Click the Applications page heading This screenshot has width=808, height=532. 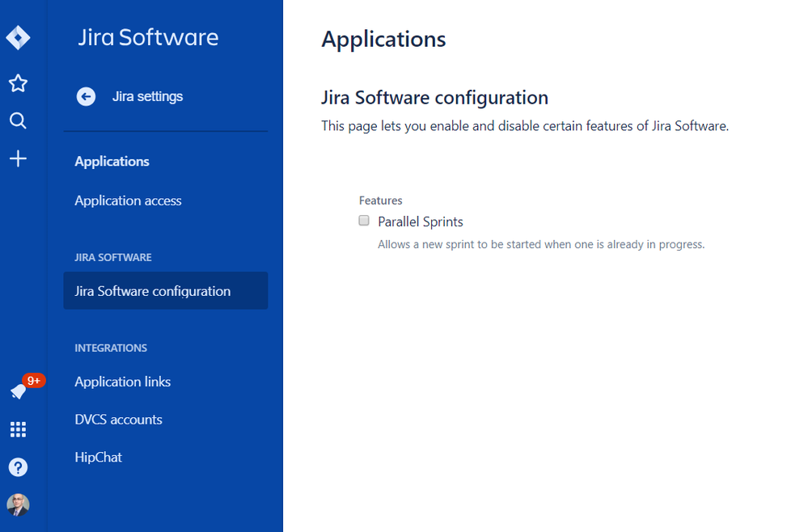point(384,39)
